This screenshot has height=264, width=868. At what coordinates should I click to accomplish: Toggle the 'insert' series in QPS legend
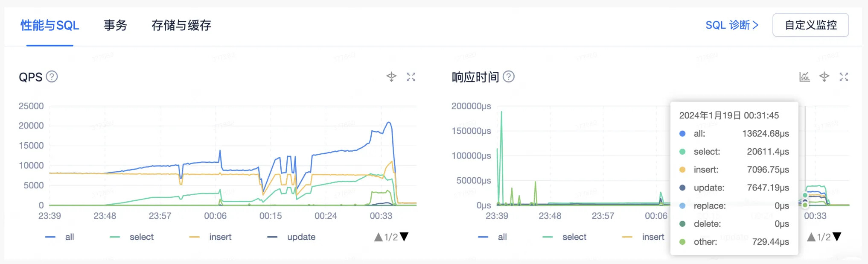pyautogui.click(x=211, y=237)
